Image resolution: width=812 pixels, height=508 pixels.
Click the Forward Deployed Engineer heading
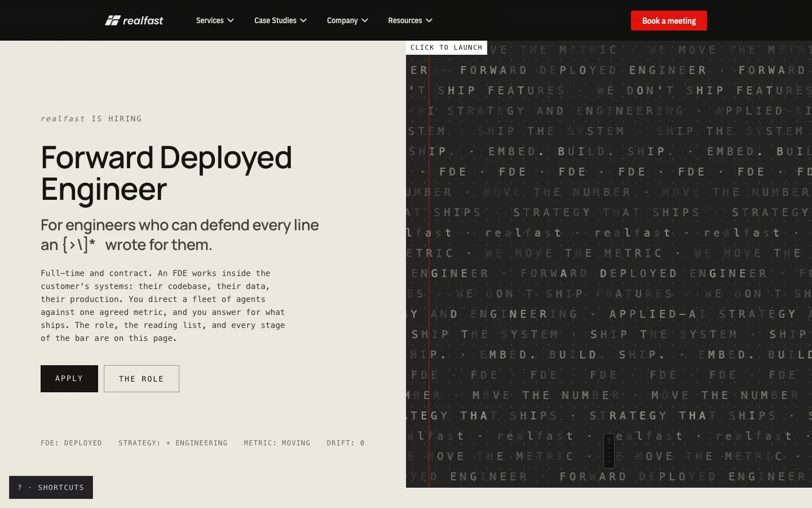click(x=166, y=173)
